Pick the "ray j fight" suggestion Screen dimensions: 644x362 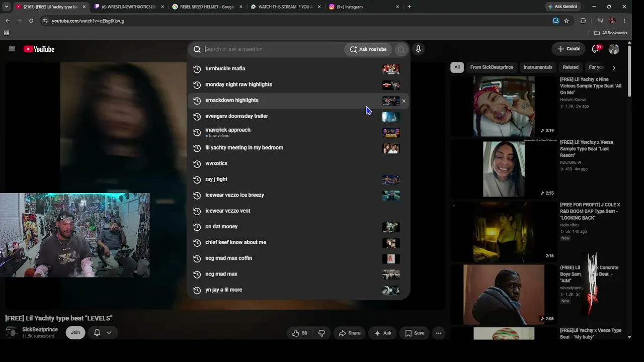pyautogui.click(x=299, y=179)
